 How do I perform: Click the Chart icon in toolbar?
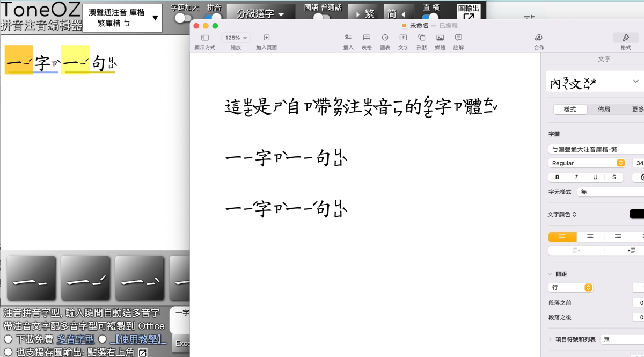(x=385, y=38)
